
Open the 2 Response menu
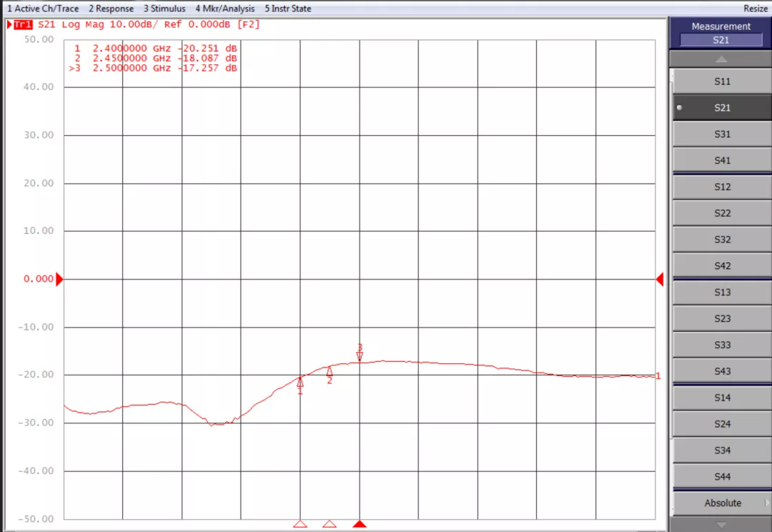pos(111,9)
